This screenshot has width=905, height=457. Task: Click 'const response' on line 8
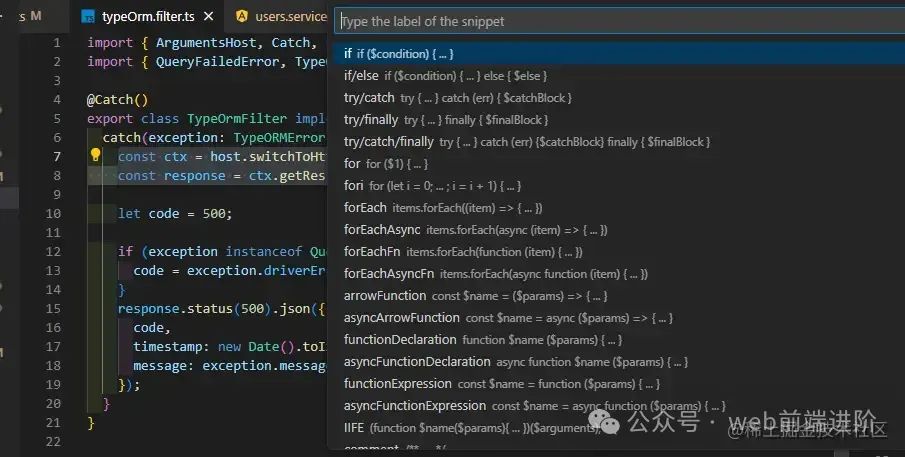coord(171,175)
